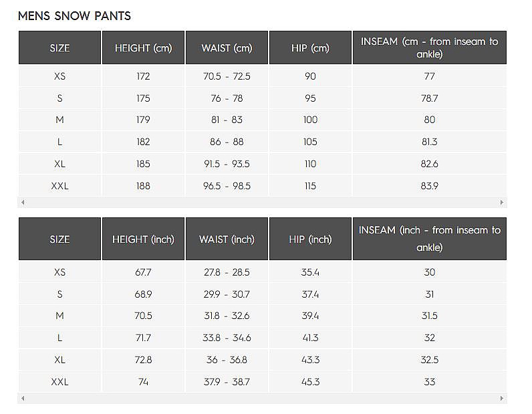Select the HEIGHT (inch) column header

(143, 239)
